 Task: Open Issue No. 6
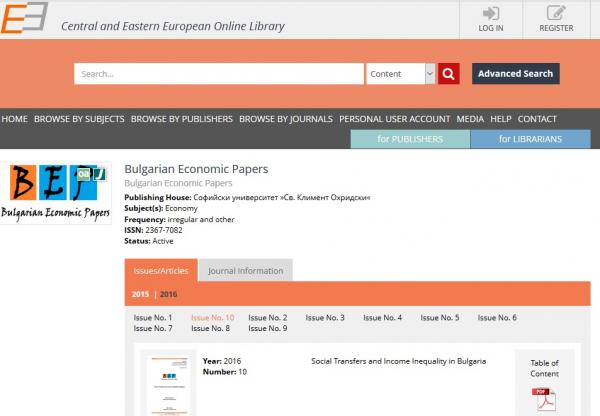point(497,318)
